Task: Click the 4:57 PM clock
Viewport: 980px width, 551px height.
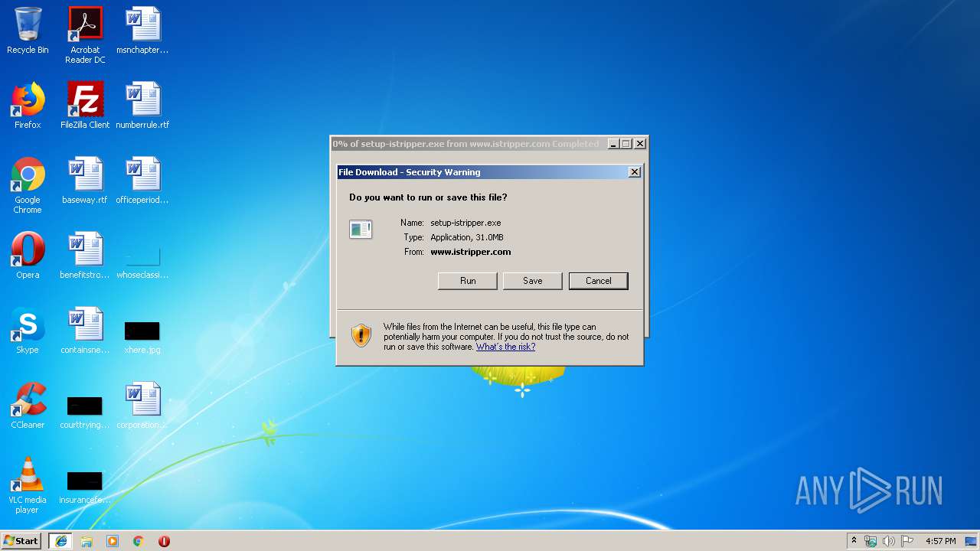Action: 941,541
